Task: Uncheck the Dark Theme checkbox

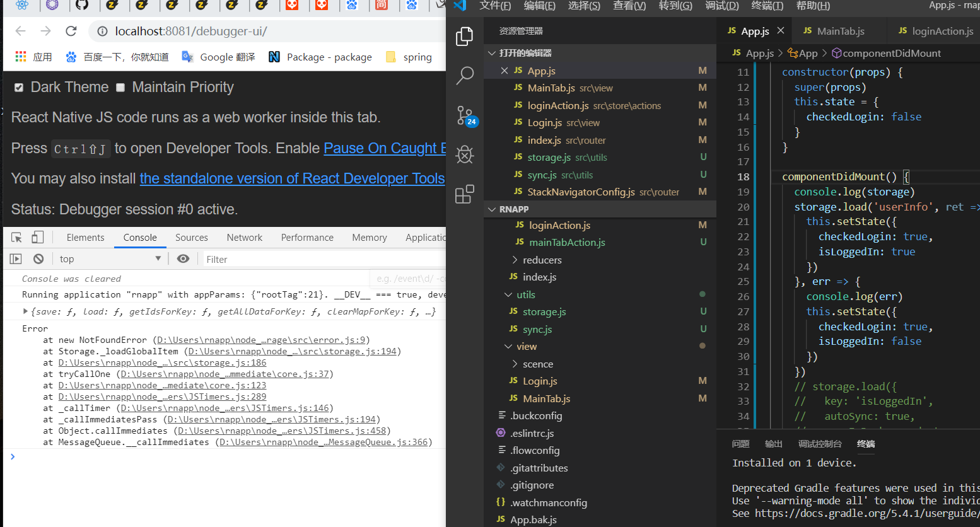Action: click(x=19, y=87)
